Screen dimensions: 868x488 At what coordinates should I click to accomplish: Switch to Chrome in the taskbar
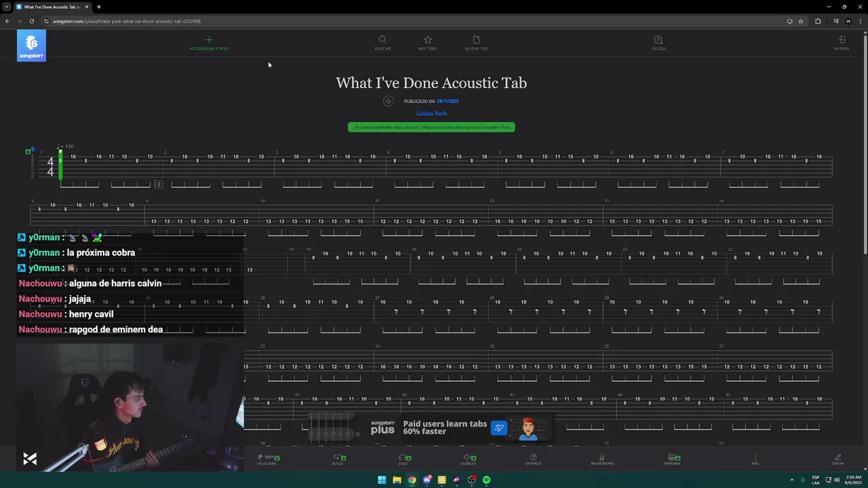412,480
